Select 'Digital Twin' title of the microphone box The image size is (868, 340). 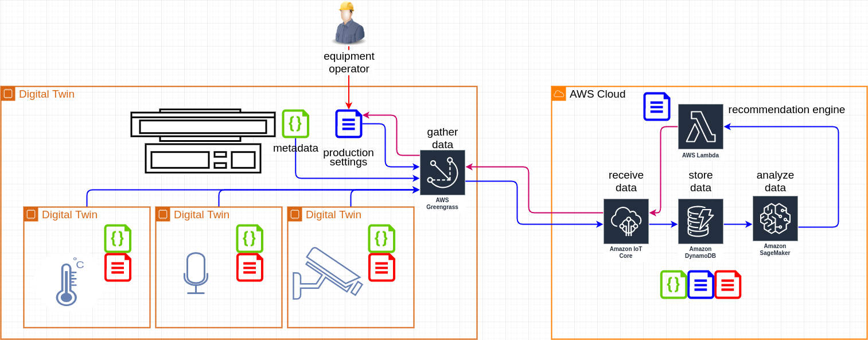click(201, 215)
